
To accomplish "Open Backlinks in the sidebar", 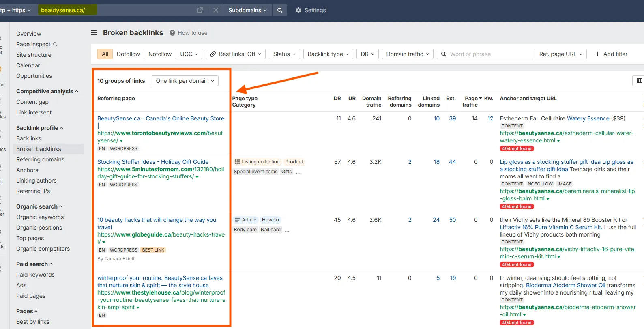I will (29, 138).
